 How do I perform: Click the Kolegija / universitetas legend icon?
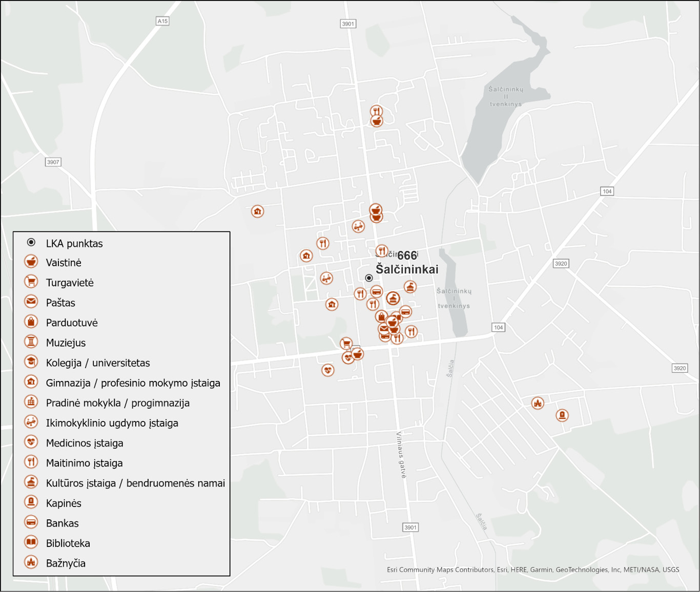31,362
